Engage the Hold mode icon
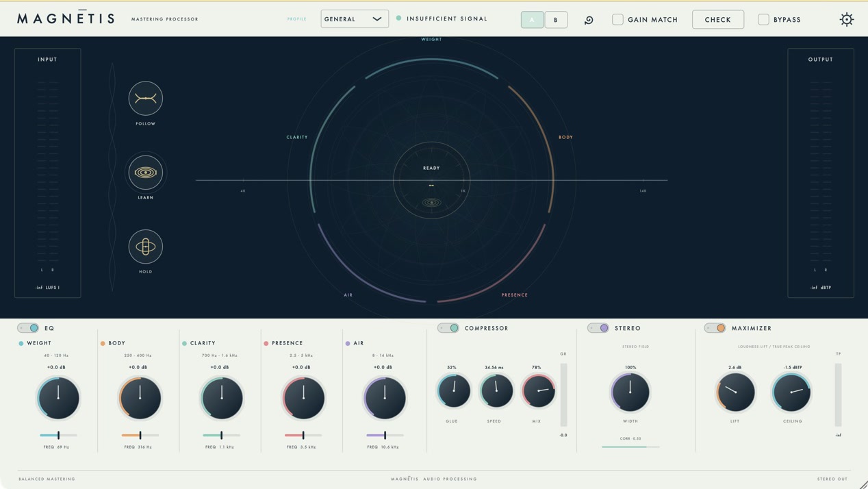 pos(145,247)
